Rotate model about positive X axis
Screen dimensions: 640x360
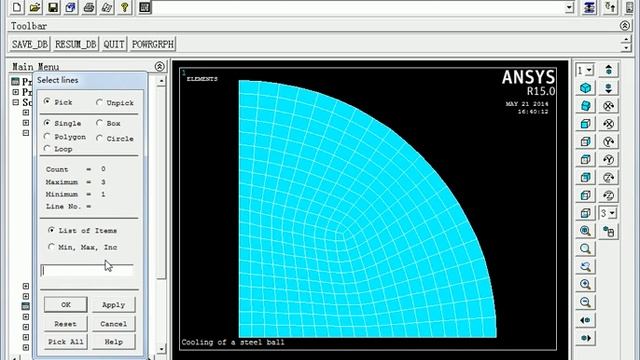609,106
